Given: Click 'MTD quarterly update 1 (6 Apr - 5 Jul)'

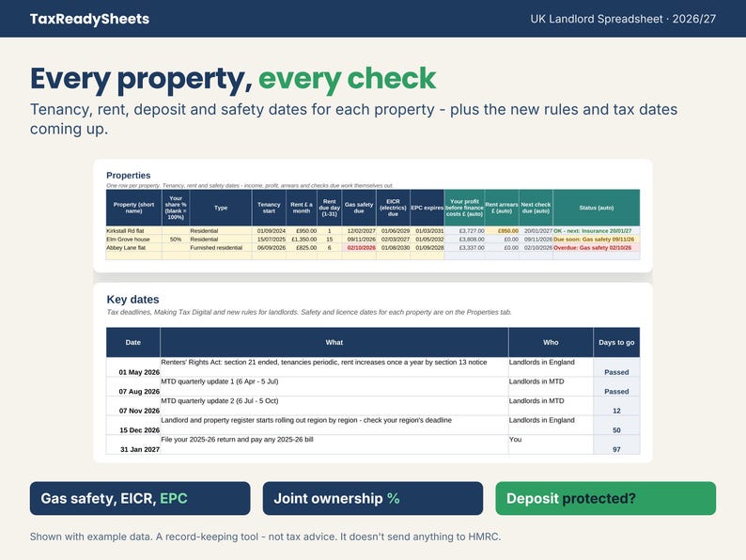Looking at the screenshot, I should pyautogui.click(x=334, y=387).
